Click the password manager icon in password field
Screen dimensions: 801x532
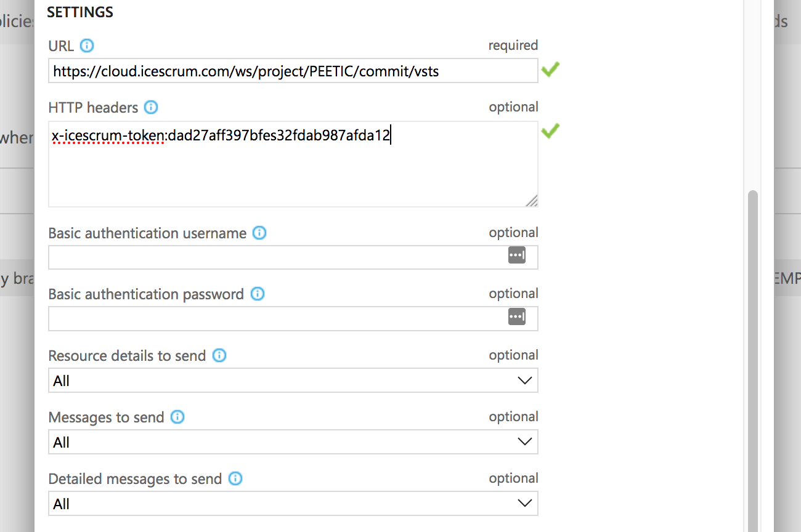point(517,316)
